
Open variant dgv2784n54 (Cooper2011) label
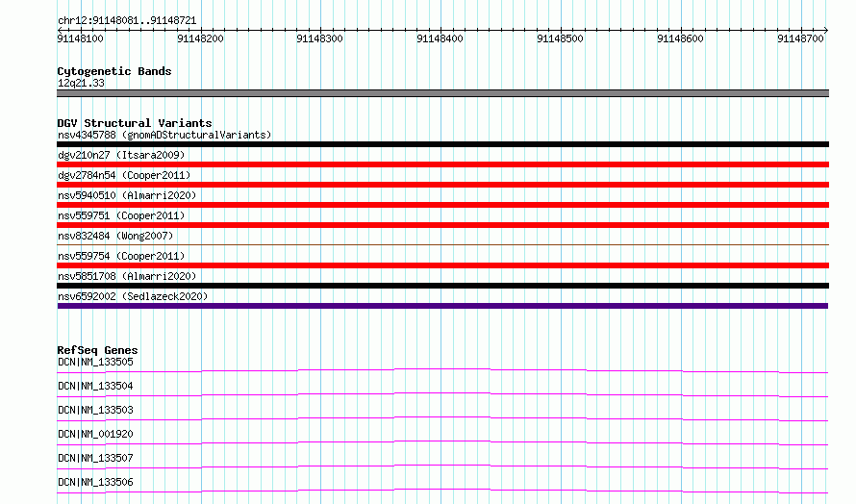pyautogui.click(x=124, y=175)
